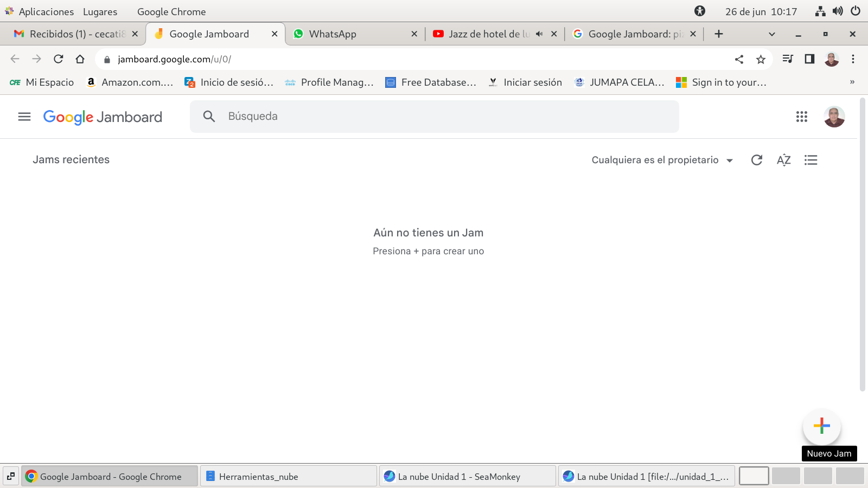868x488 pixels.
Task: Focus the Búsqueda search field
Action: pyautogui.click(x=434, y=117)
